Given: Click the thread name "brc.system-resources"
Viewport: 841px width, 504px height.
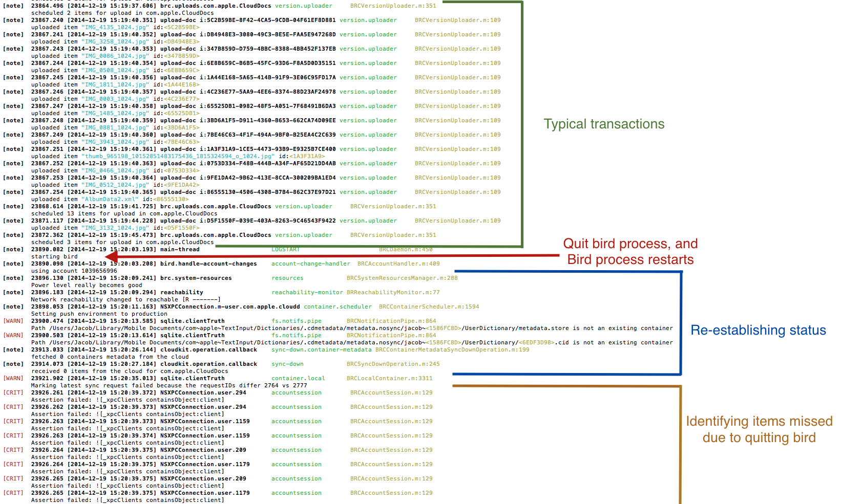Looking at the screenshot, I should [196, 278].
